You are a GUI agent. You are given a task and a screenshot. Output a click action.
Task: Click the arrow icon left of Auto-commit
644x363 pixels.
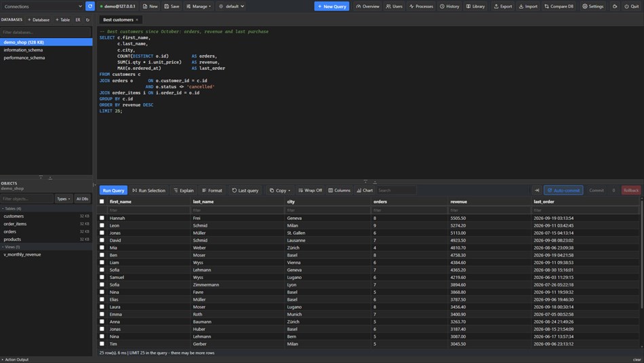[x=536, y=191]
